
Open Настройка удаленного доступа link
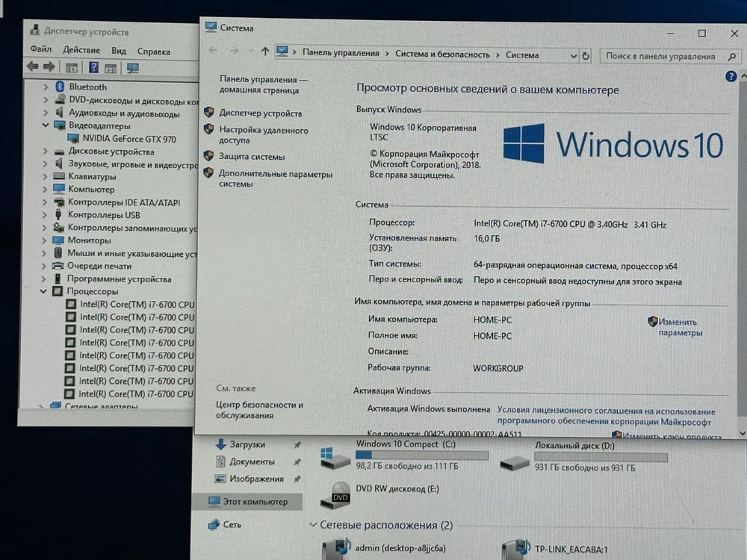264,134
